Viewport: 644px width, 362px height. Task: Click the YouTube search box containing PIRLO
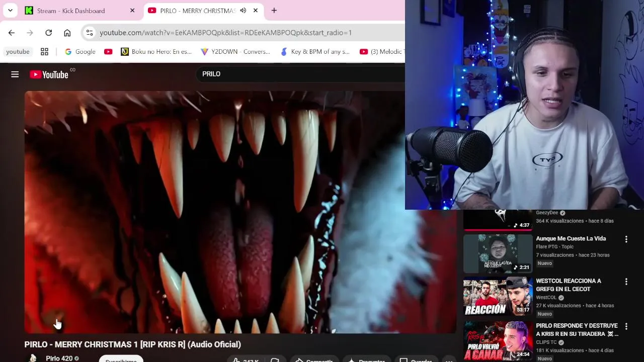pyautogui.click(x=300, y=74)
